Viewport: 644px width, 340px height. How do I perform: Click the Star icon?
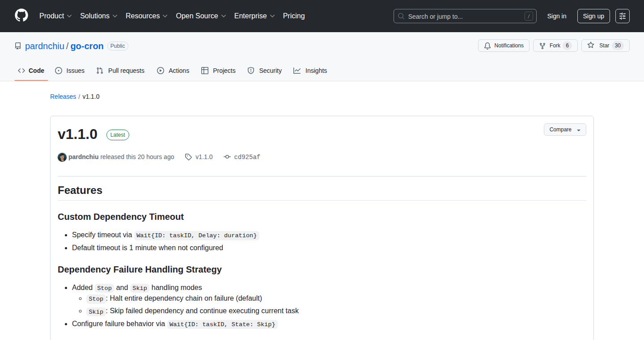click(591, 46)
